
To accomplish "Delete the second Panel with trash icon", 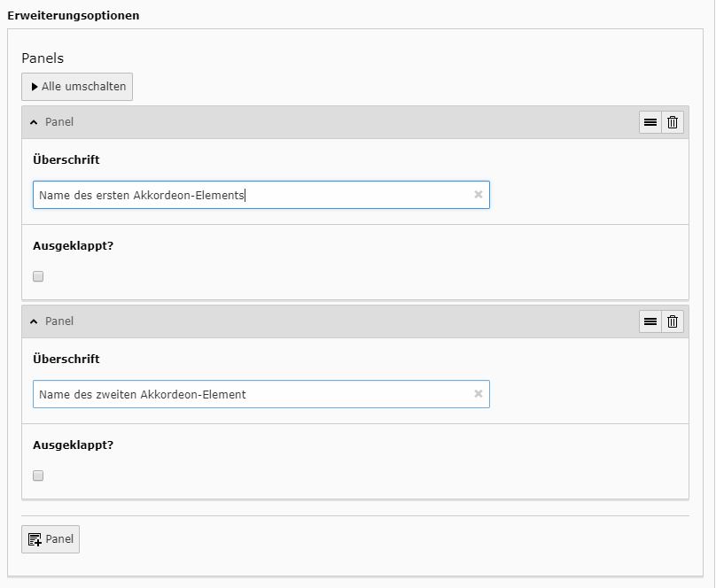I will pyautogui.click(x=673, y=321).
